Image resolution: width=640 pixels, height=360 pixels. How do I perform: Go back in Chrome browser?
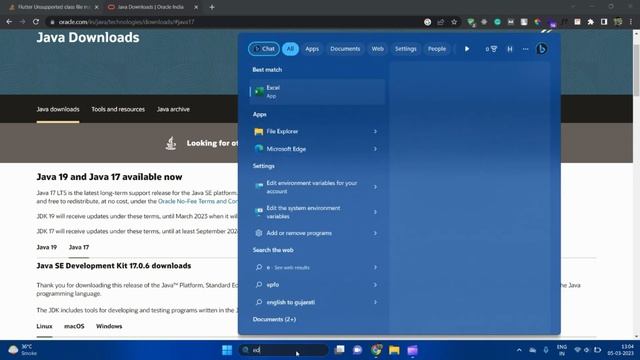[x=9, y=22]
